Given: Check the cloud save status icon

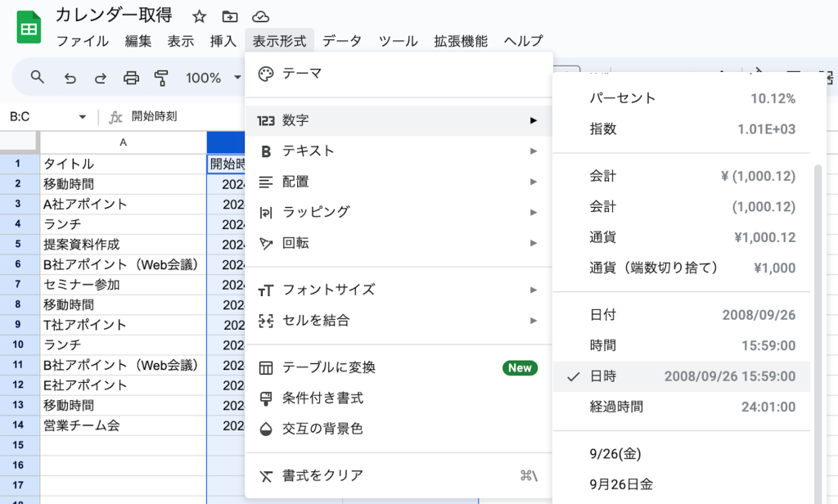Looking at the screenshot, I should (260, 16).
